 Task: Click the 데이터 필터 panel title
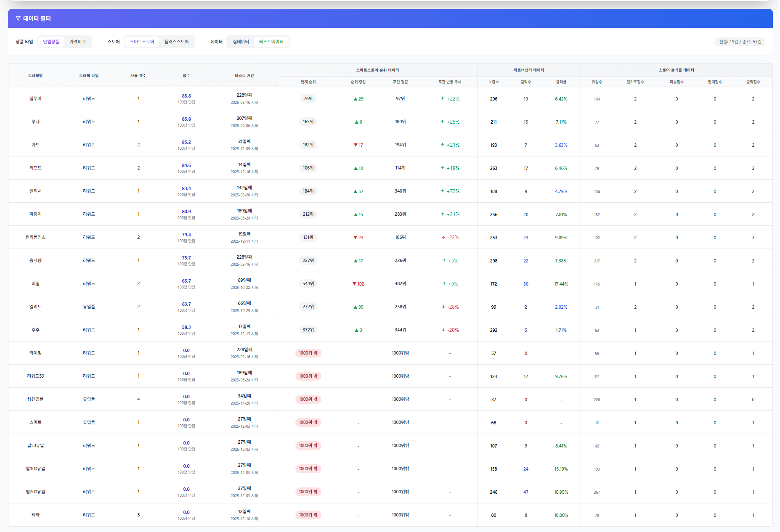click(x=37, y=19)
